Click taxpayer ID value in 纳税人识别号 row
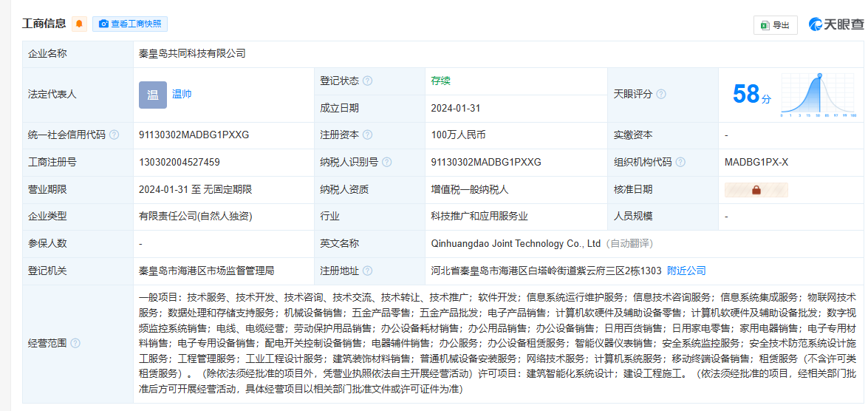 [x=486, y=163]
